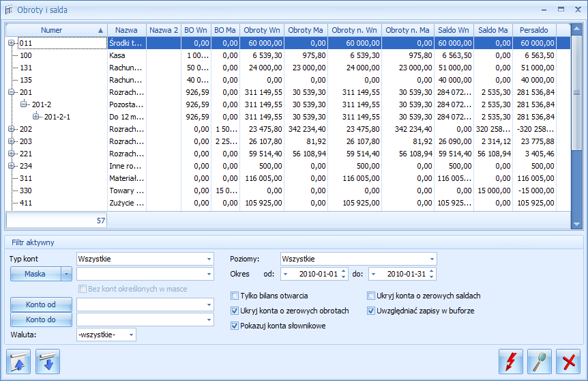The height and width of the screenshot is (381, 588).
Task: Select account row 311
Action: (288, 178)
